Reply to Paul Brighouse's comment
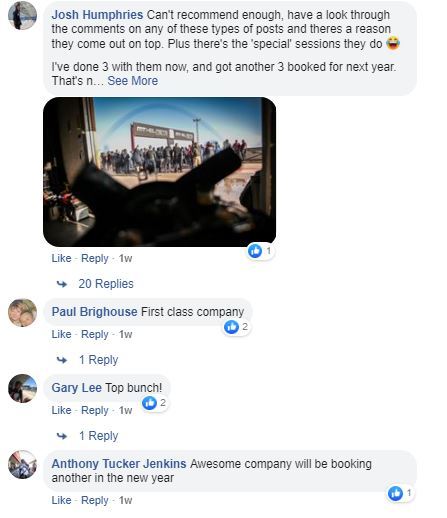Screen dimensions: 447x518 (x=95, y=334)
